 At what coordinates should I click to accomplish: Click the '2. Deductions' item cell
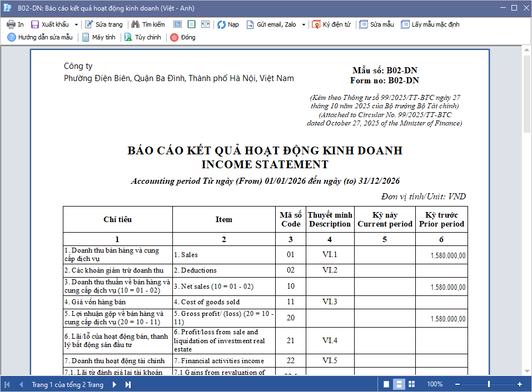[x=224, y=270]
